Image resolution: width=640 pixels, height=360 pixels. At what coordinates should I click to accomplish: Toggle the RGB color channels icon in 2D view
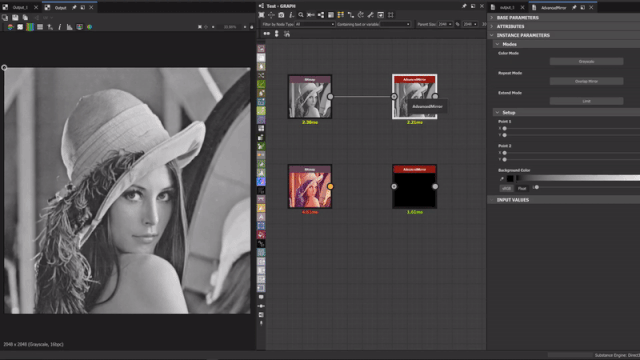point(10,27)
